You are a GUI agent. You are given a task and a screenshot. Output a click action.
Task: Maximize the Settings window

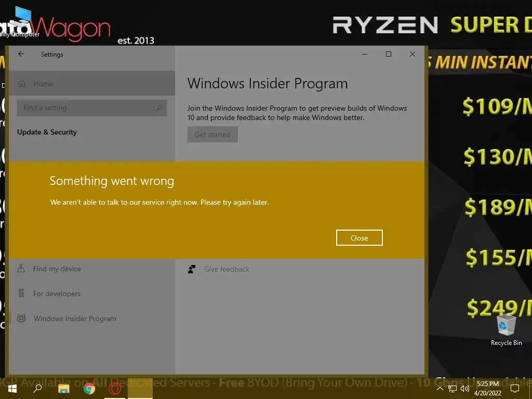(389, 54)
